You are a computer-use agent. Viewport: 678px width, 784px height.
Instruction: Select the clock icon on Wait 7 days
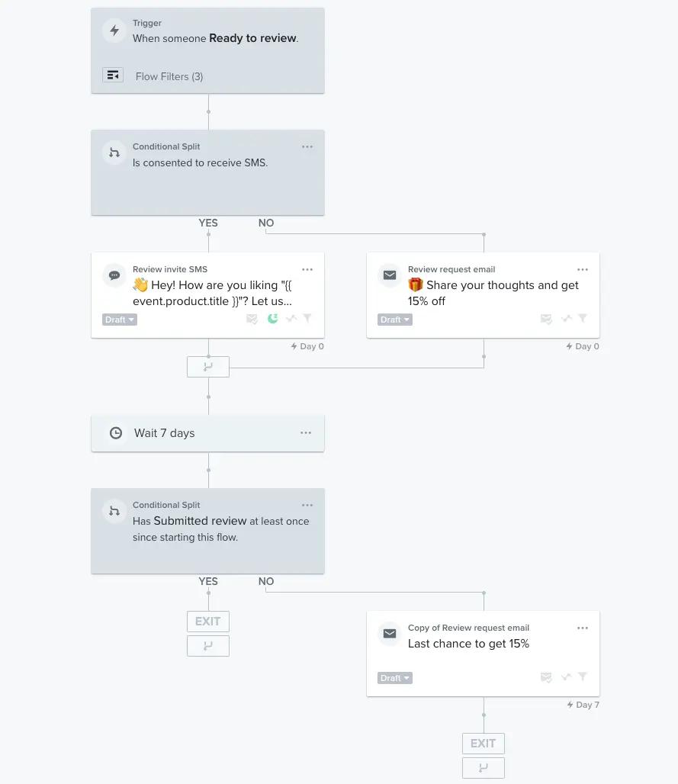pos(115,432)
